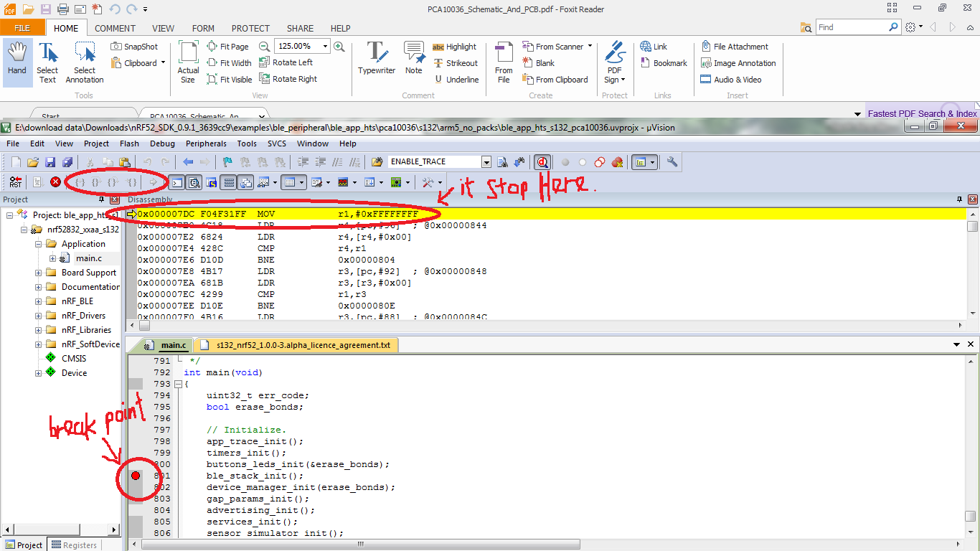Expand the nRF_SoftDevice folder
The image size is (980, 551).
click(39, 344)
